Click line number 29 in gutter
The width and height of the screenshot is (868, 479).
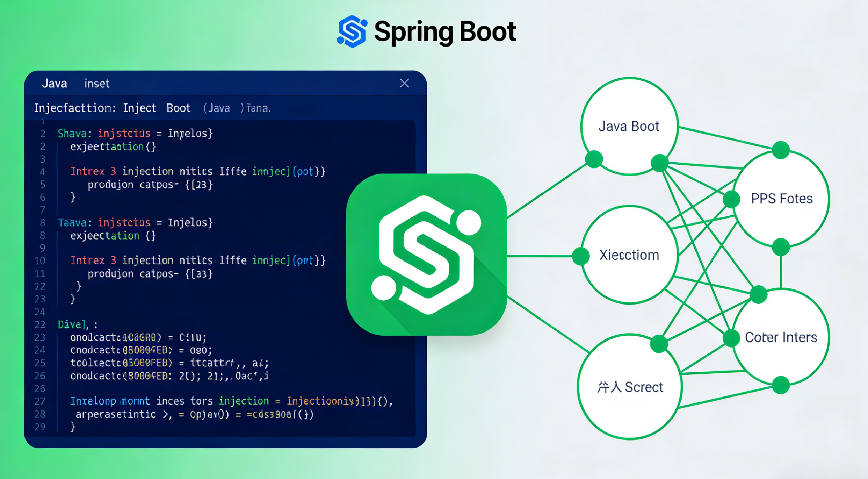pyautogui.click(x=40, y=427)
